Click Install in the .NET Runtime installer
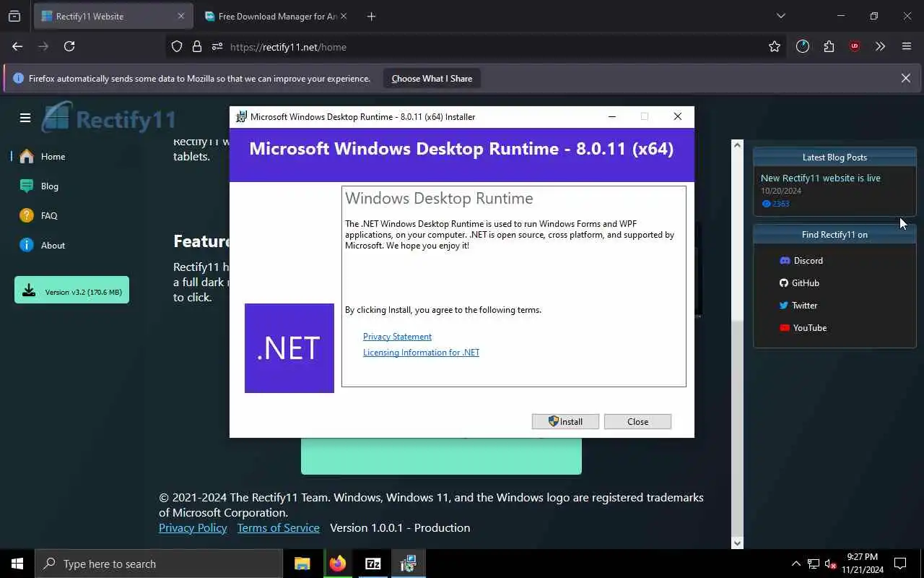Image resolution: width=924 pixels, height=578 pixels. (x=565, y=421)
